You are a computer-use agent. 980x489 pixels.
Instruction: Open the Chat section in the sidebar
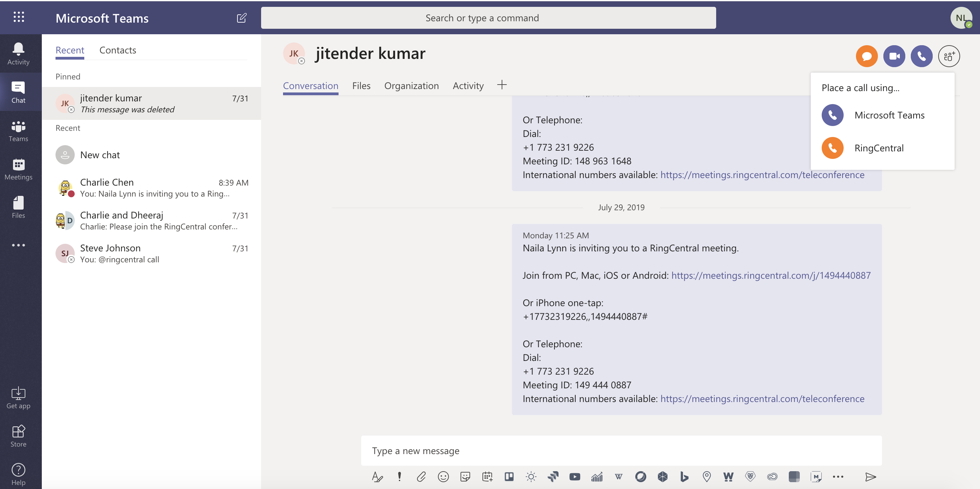(x=18, y=92)
